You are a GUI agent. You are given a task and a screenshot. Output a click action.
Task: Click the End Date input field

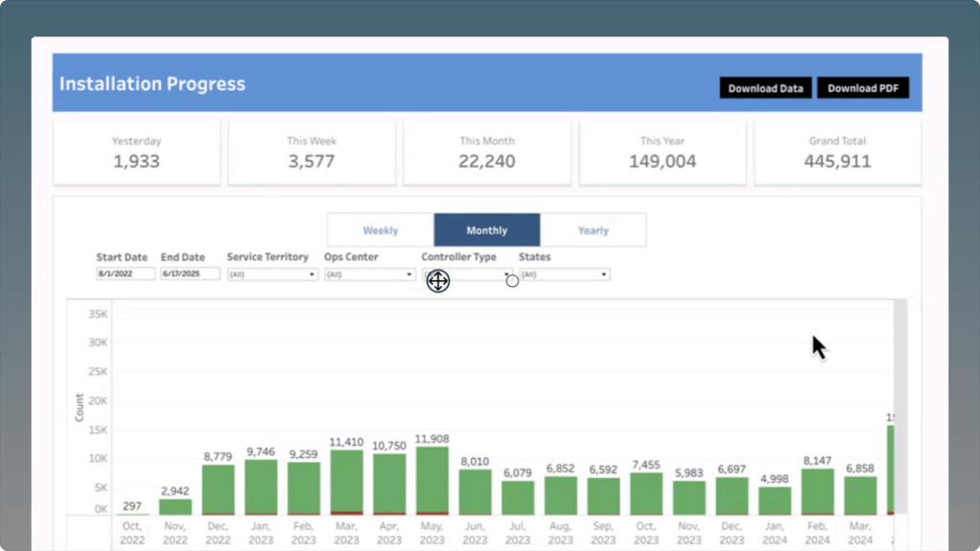(189, 275)
